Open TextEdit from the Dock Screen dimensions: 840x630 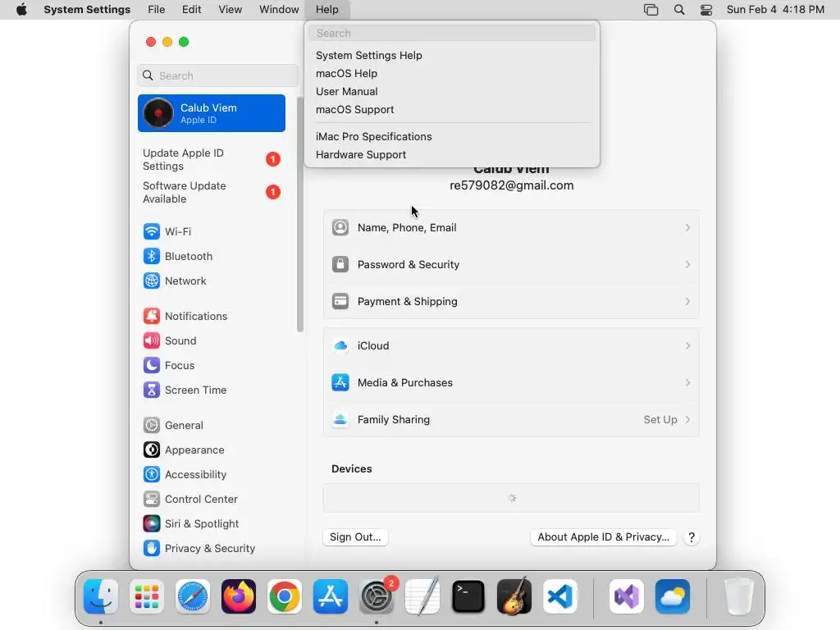point(422,596)
